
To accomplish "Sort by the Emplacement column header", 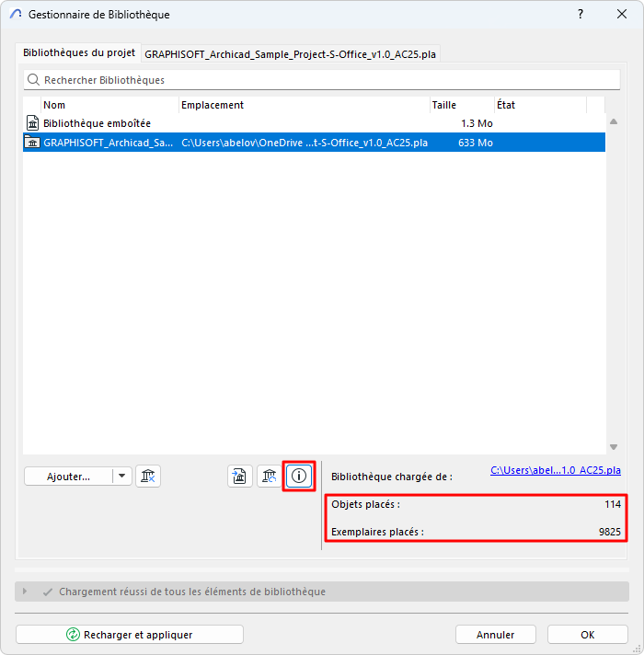I will [305, 105].
